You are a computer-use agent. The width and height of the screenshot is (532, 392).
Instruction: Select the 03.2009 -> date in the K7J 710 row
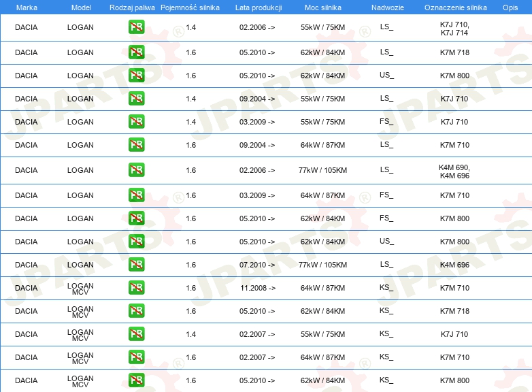click(x=257, y=122)
